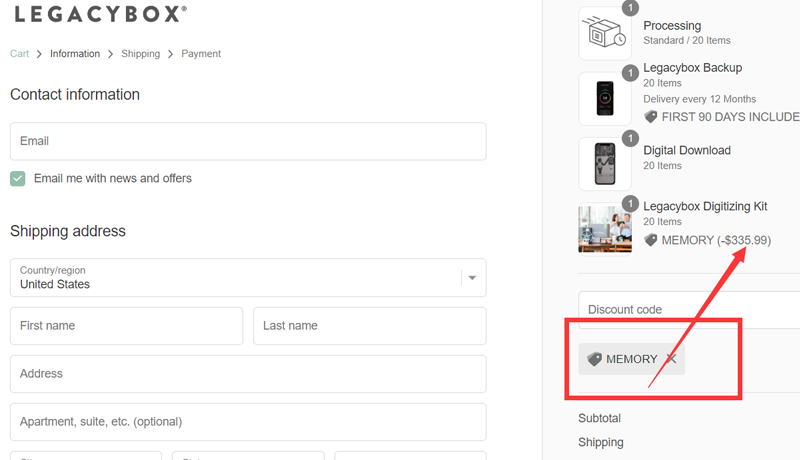The image size is (800, 460).
Task: Go to Cart breadcrumb link
Action: [x=20, y=54]
